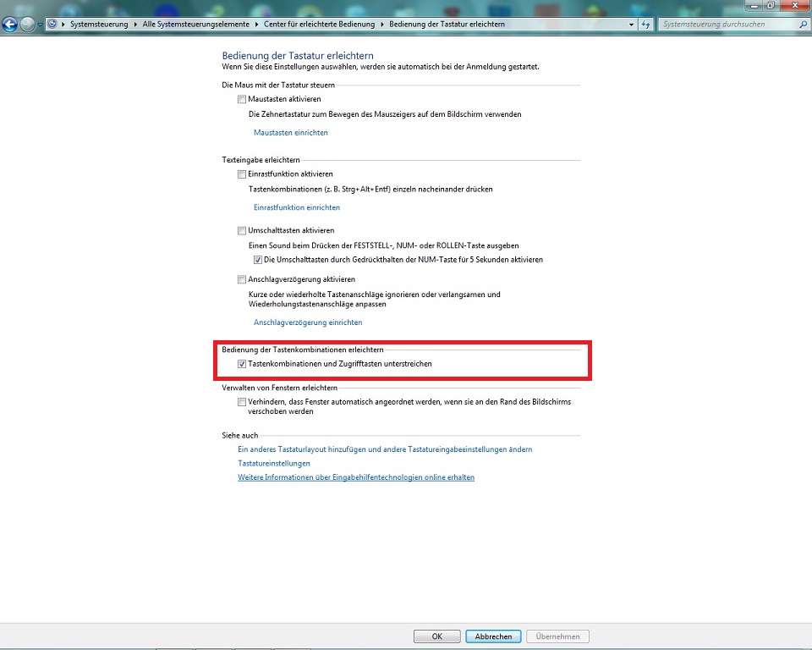Expand arrow after Systemsteuerung breadcrumb
812x650 pixels.
(x=134, y=25)
